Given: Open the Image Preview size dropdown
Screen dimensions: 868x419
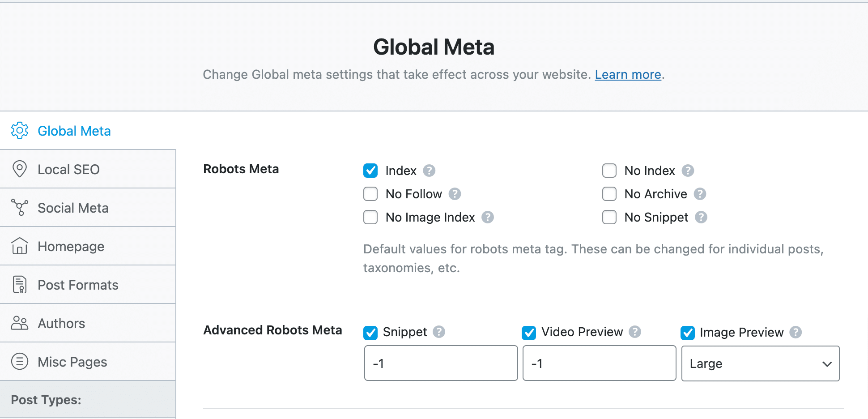Looking at the screenshot, I should [760, 363].
